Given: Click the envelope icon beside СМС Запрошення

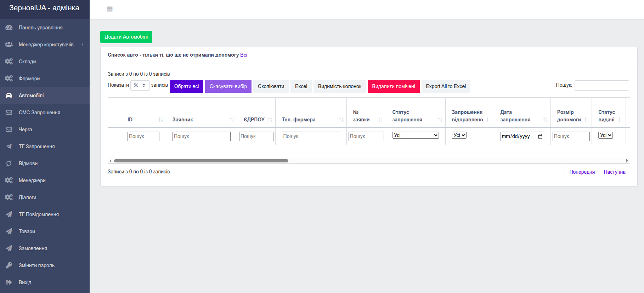Looking at the screenshot, I should pyautogui.click(x=9, y=113).
